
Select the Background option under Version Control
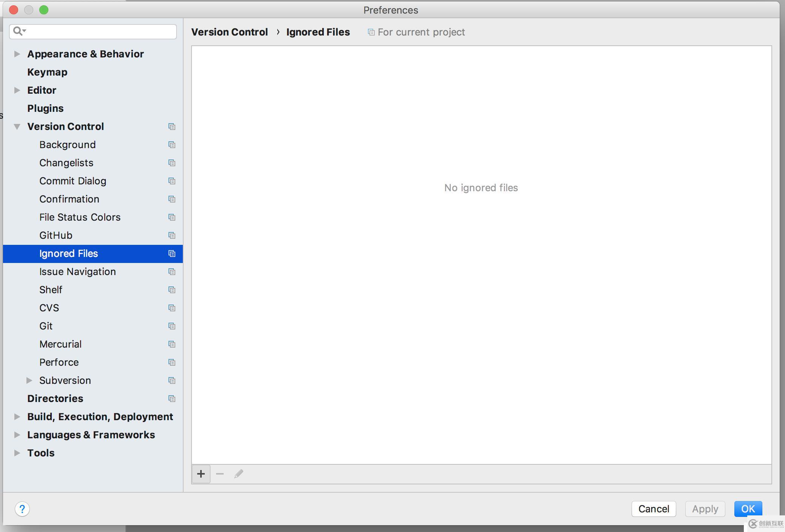click(x=67, y=144)
